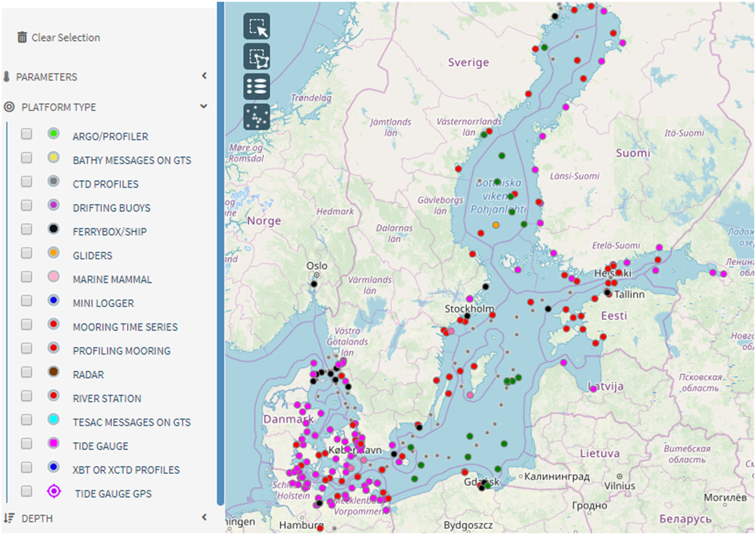Toggle the point cluster display icon
756x535 pixels.
(x=257, y=117)
